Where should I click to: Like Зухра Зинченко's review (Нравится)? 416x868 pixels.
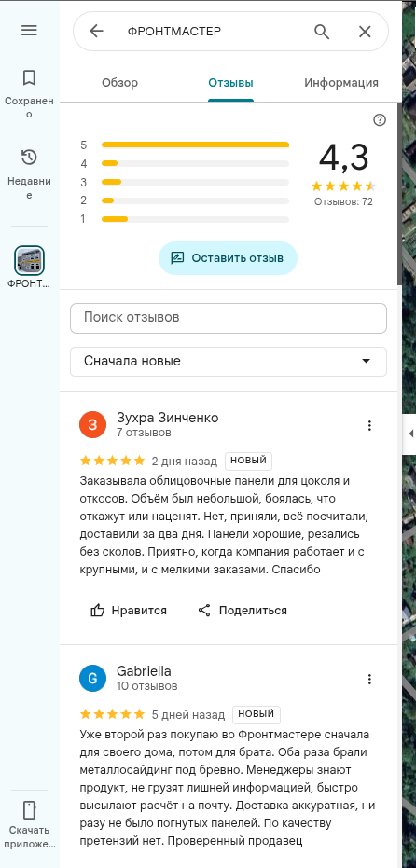point(129,611)
